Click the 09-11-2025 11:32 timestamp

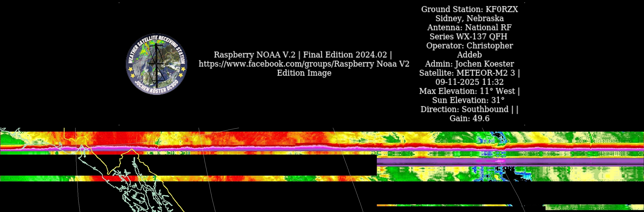click(x=469, y=82)
